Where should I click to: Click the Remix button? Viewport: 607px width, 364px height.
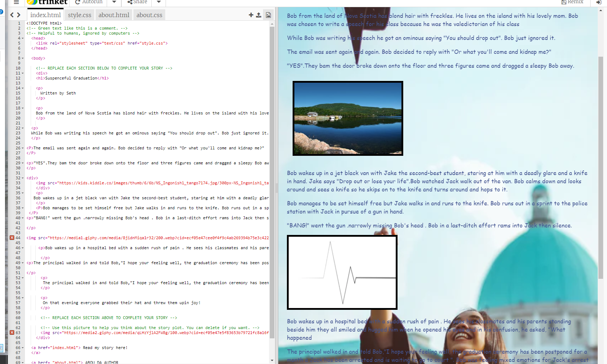(572, 2)
